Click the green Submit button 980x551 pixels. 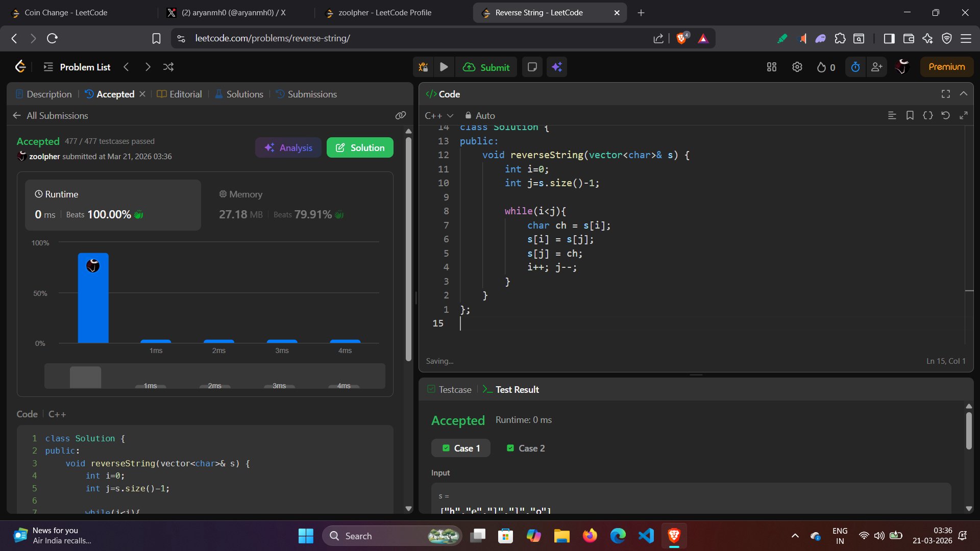click(486, 67)
